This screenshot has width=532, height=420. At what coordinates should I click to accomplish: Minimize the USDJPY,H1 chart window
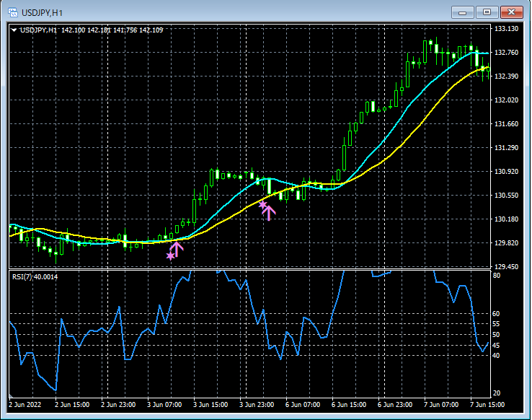(x=462, y=12)
